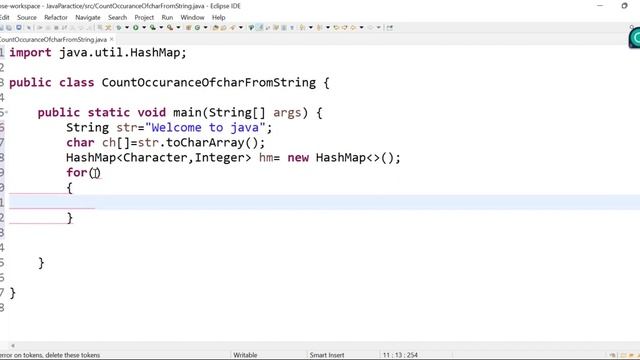Open the Window menu

click(x=192, y=18)
